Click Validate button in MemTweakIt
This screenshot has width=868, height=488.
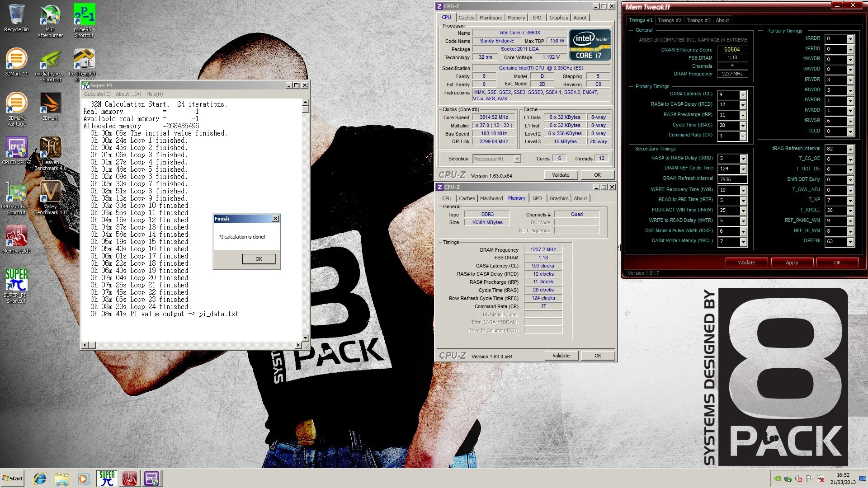coord(746,263)
